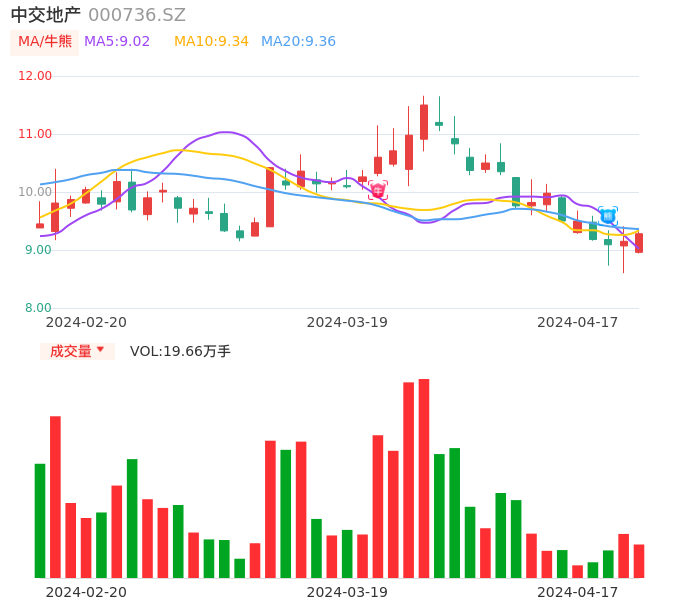Image resolution: width=686 pixels, height=606 pixels.
Task: Click the 中交地产 stock name title
Action: click(45, 15)
